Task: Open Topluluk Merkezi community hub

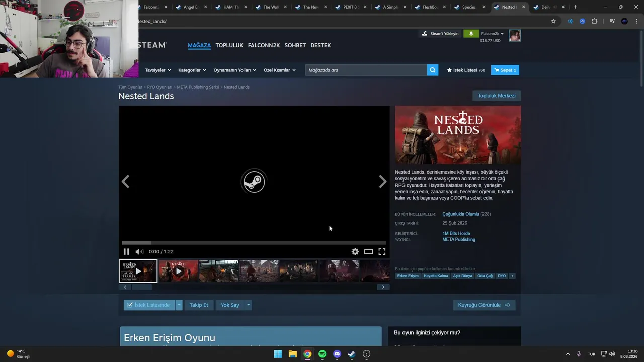Action: [x=497, y=96]
